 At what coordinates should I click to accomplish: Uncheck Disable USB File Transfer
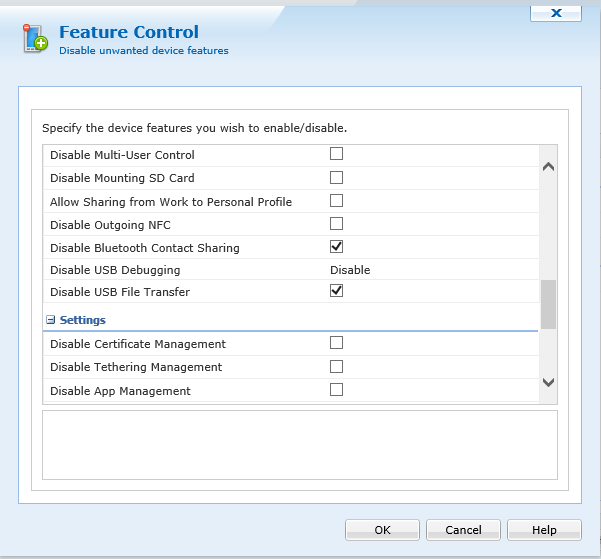pos(336,291)
